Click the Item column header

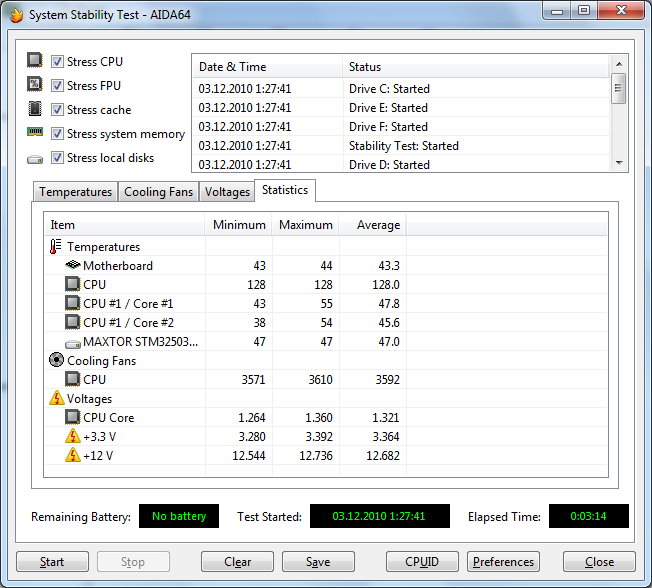click(x=125, y=225)
